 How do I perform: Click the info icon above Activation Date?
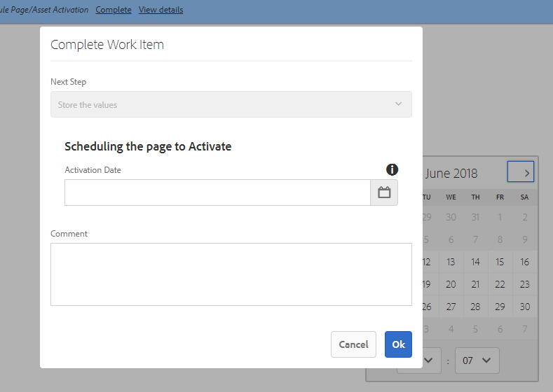click(x=392, y=169)
